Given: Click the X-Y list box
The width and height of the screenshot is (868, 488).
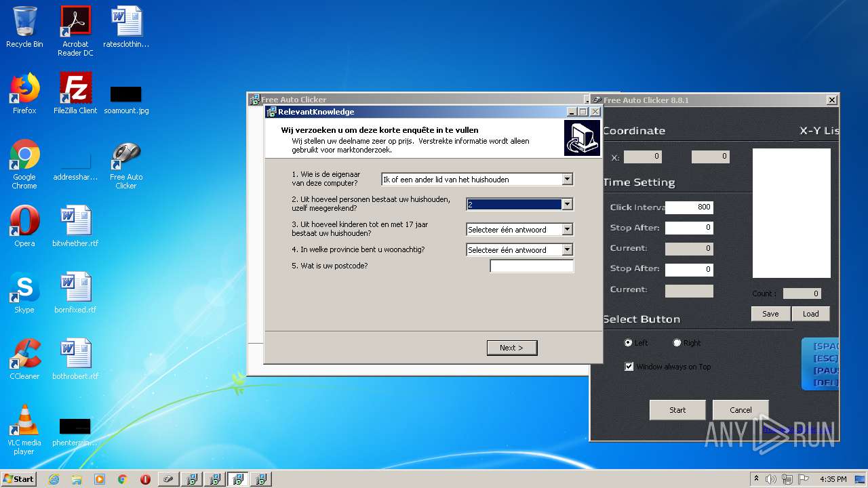Looking at the screenshot, I should tap(791, 213).
